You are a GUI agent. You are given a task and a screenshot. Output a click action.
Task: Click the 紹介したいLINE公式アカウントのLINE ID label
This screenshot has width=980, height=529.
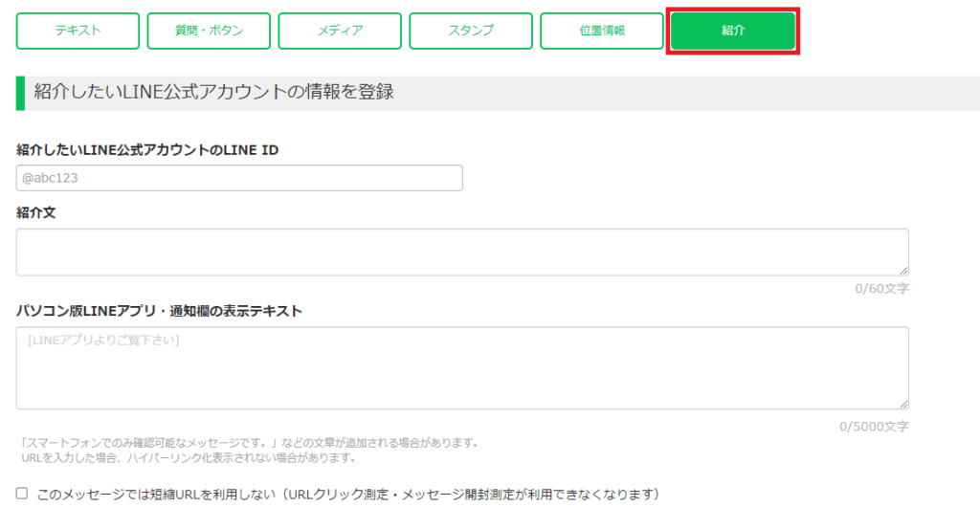coord(147,150)
